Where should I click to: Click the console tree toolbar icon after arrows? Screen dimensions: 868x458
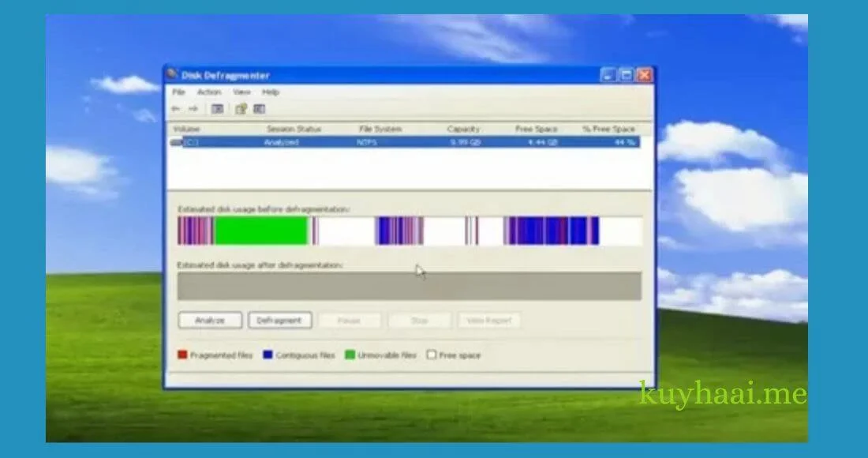point(218,109)
